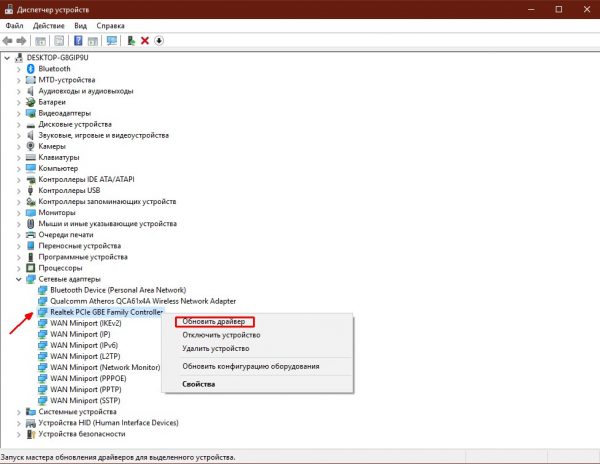Select MTD-устройства label

(67, 80)
